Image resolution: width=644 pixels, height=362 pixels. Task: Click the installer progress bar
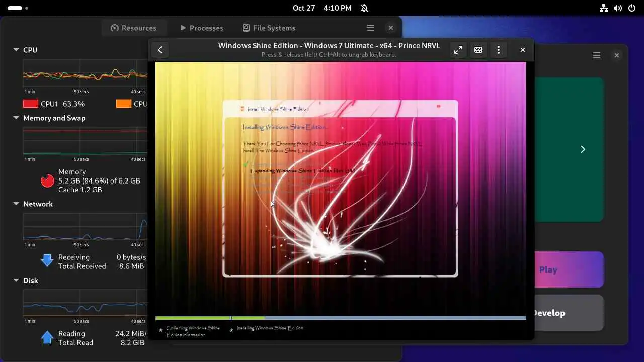pyautogui.click(x=341, y=318)
